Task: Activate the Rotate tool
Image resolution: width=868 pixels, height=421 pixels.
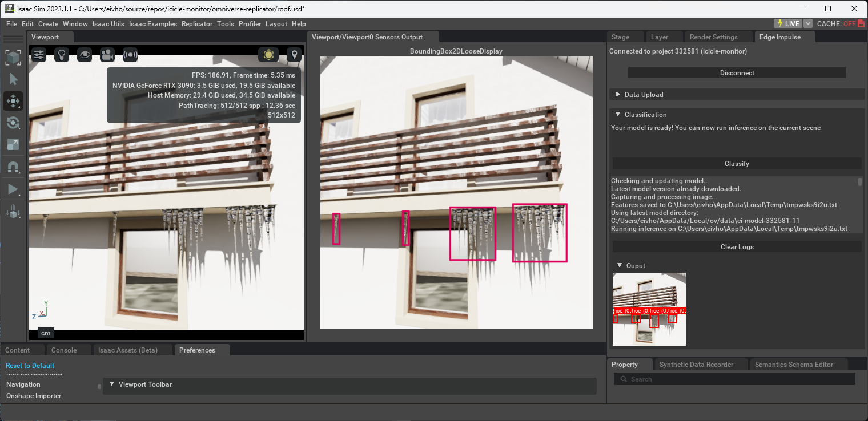Action: click(13, 123)
